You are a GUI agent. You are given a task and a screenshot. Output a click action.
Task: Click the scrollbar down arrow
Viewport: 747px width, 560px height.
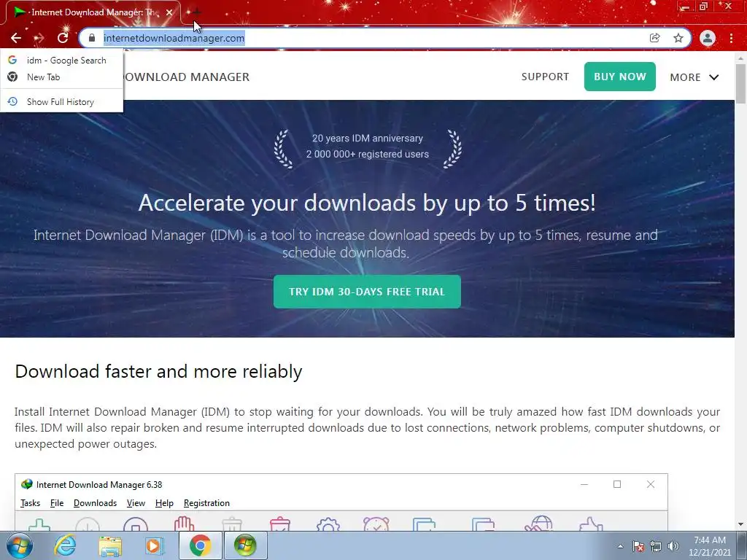[741, 524]
